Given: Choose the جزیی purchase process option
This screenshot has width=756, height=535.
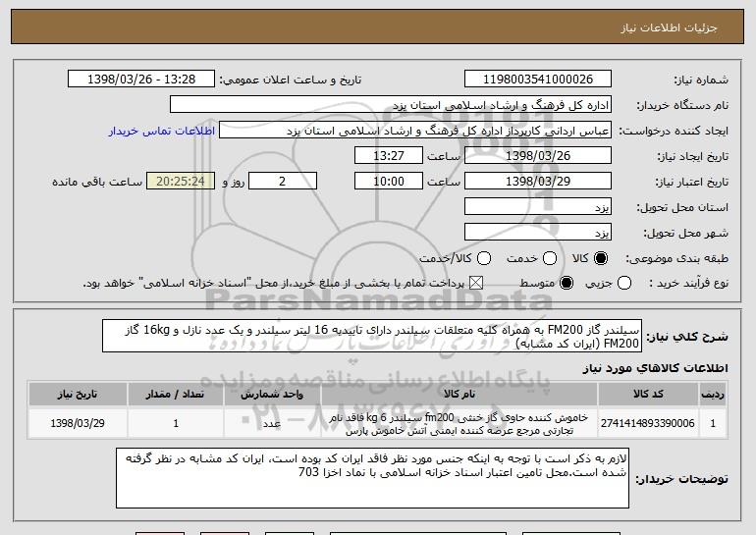Looking at the screenshot, I should tap(624, 283).
